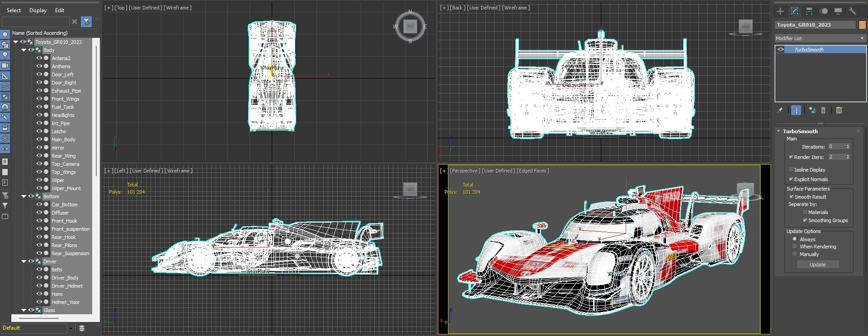868x336 pixels.
Task: Toggle Display Shapes filter in explorer sidebar
Action: point(5,45)
